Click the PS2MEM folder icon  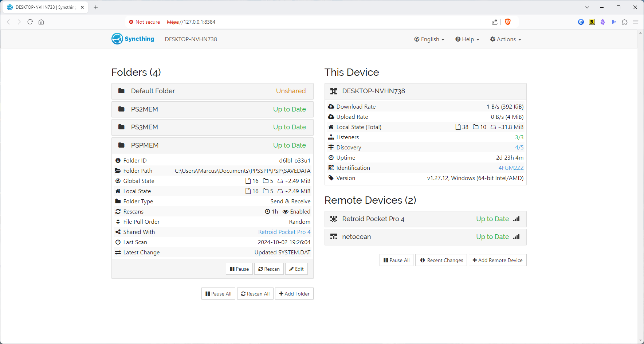point(122,109)
